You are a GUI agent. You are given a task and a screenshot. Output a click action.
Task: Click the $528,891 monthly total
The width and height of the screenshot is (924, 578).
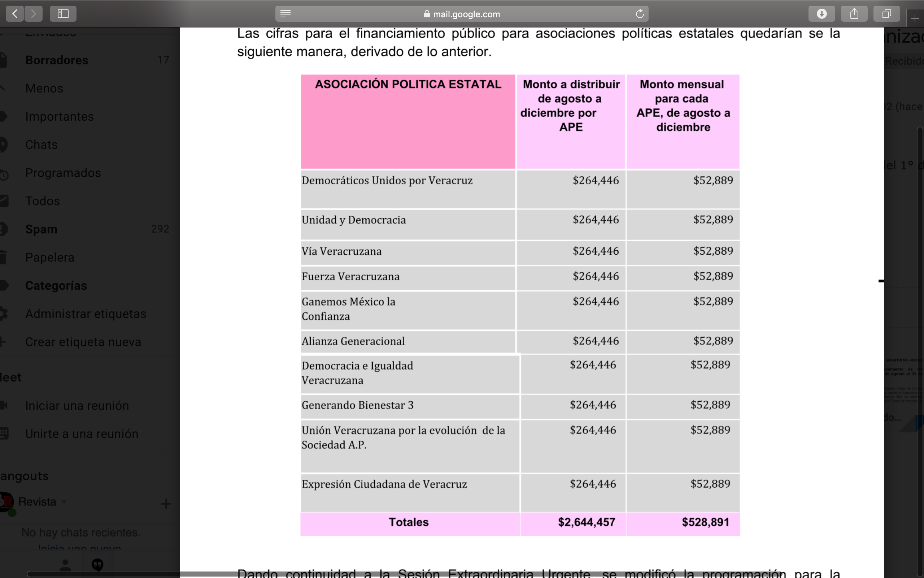tap(706, 522)
